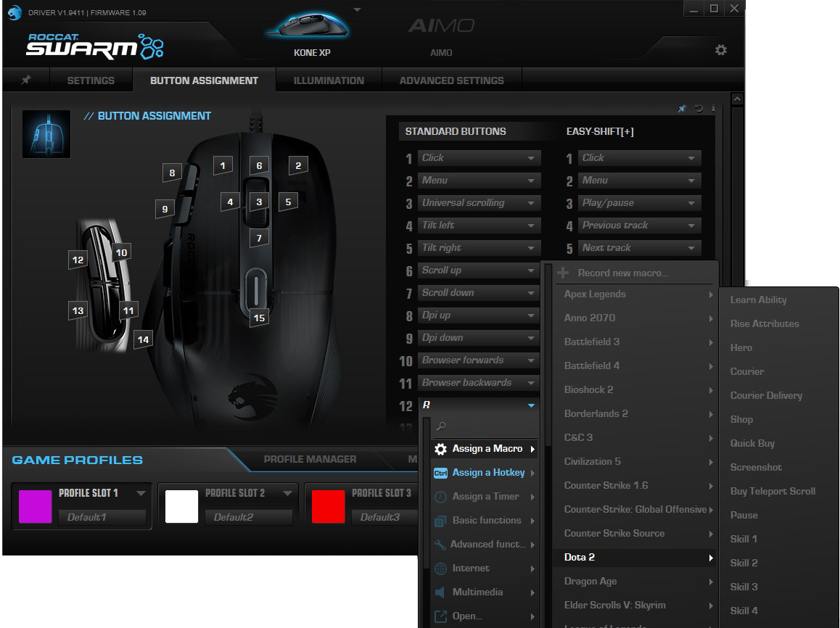Pick the white Profile Slot 2 color

181,506
